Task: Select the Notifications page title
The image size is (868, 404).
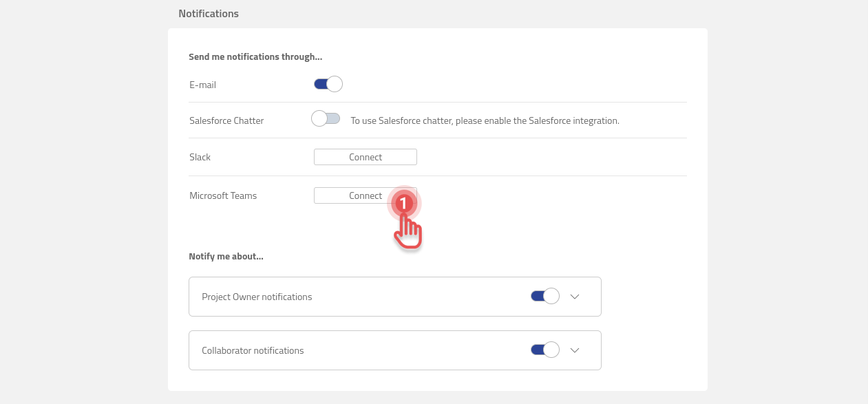Action: pyautogui.click(x=209, y=13)
